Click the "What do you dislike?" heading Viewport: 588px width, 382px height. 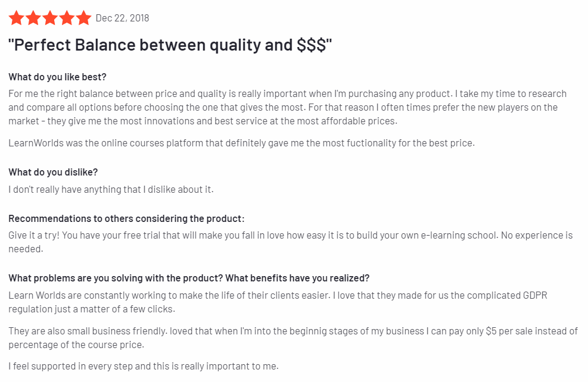[x=53, y=172]
